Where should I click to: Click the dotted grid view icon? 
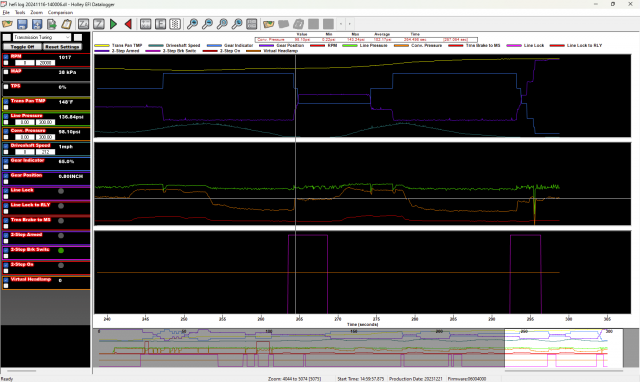[175, 24]
